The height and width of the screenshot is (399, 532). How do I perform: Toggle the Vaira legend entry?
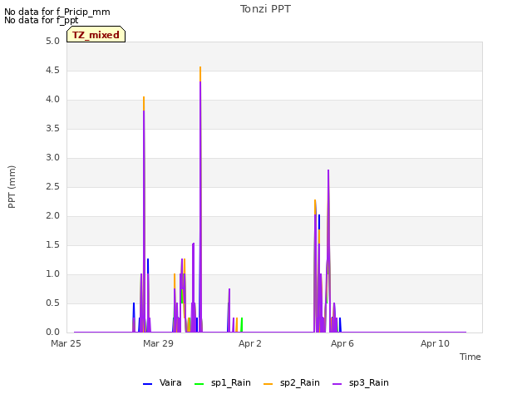click(162, 382)
